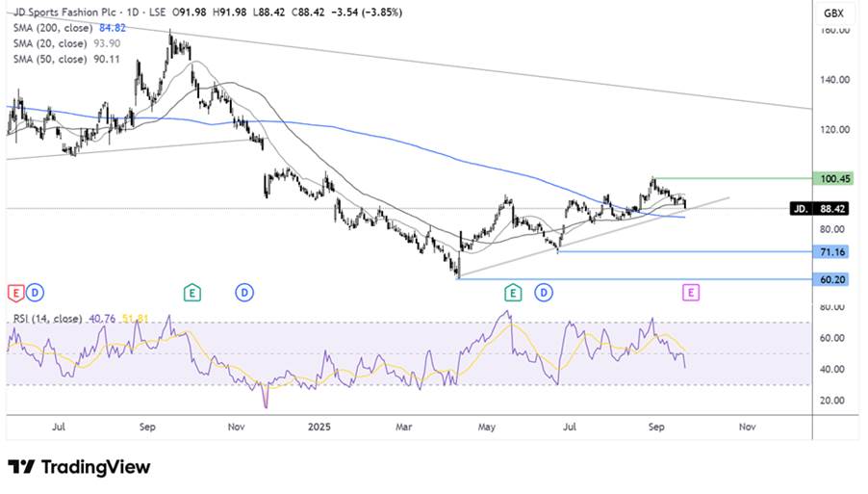Viewport: 868px width, 494px height.
Task: Click the 60.00 label on the RSI axis
Action: 832,338
